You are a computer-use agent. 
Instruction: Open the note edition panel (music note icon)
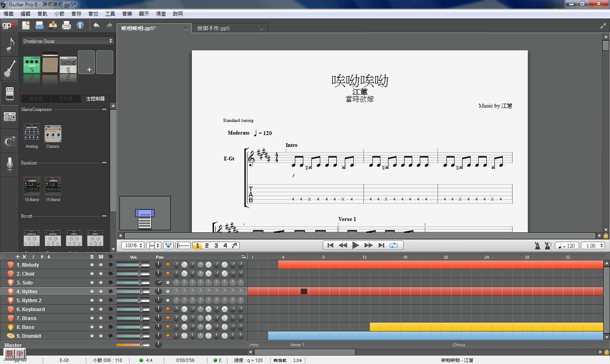pos(9,44)
